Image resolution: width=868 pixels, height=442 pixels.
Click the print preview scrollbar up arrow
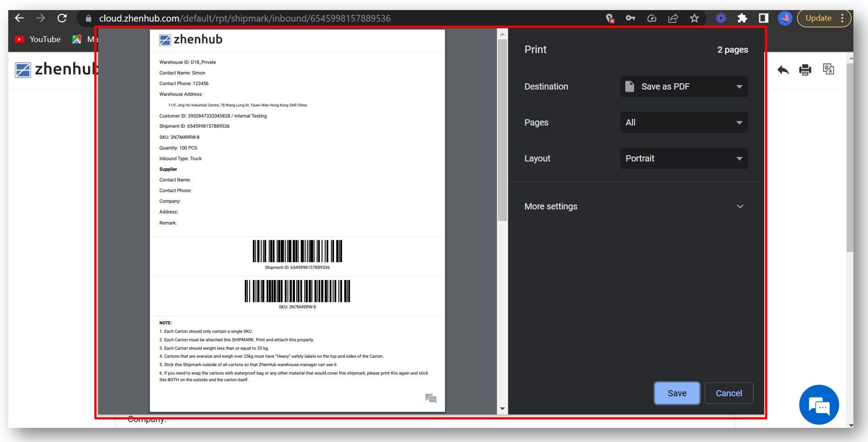[x=502, y=34]
